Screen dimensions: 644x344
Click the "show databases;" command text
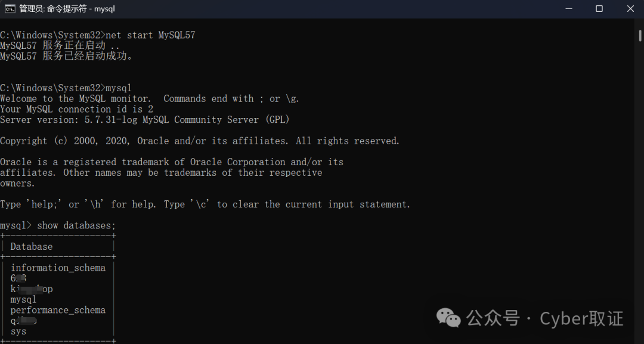pyautogui.click(x=76, y=225)
